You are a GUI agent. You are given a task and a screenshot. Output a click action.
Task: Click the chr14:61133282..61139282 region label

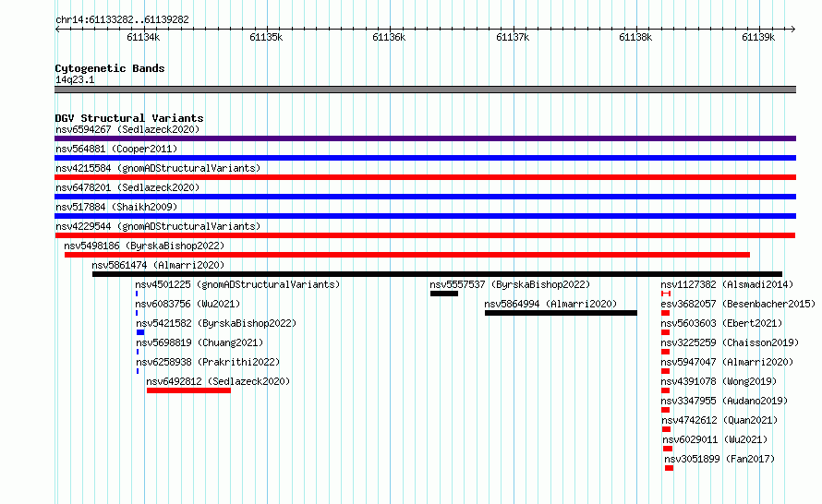tap(122, 19)
